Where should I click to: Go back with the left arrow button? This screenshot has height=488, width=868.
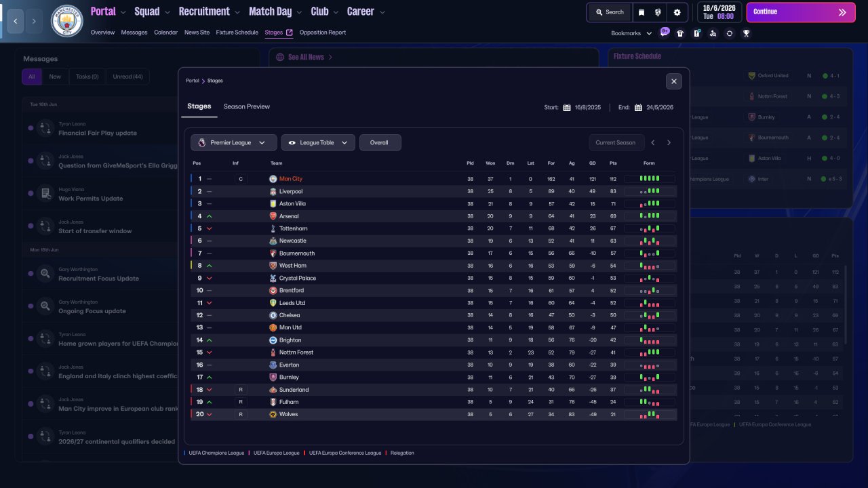tap(16, 22)
